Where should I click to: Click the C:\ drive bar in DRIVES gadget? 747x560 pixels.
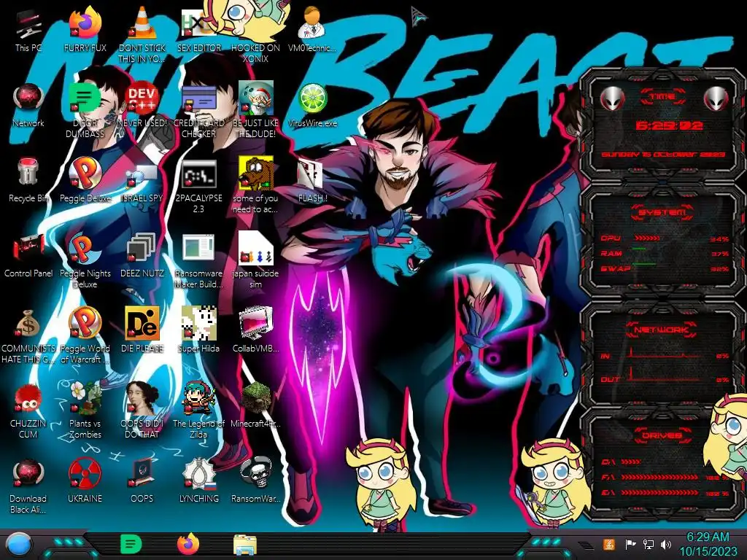click(631, 462)
